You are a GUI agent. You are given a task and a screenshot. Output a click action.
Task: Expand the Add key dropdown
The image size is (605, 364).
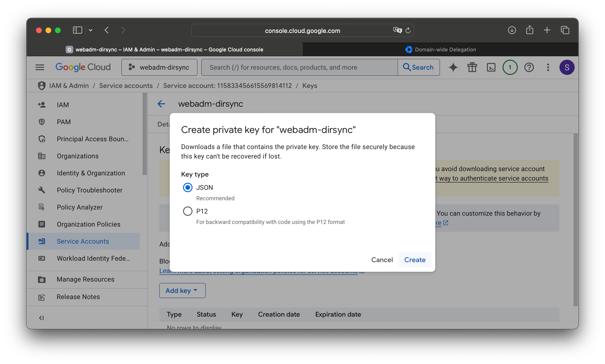(182, 290)
